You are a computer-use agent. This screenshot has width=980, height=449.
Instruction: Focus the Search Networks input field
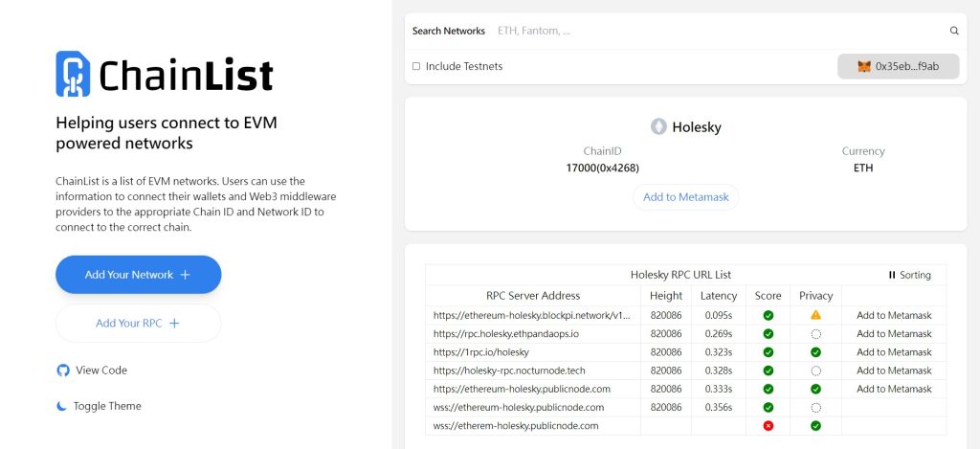[718, 31]
